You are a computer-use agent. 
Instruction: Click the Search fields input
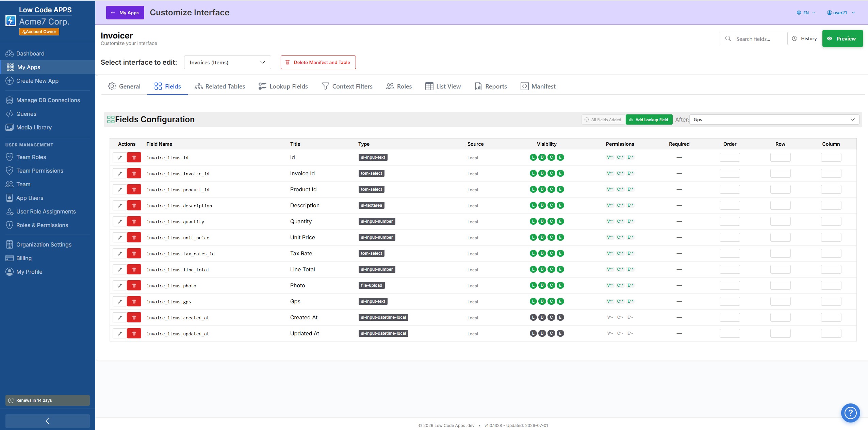(x=753, y=38)
